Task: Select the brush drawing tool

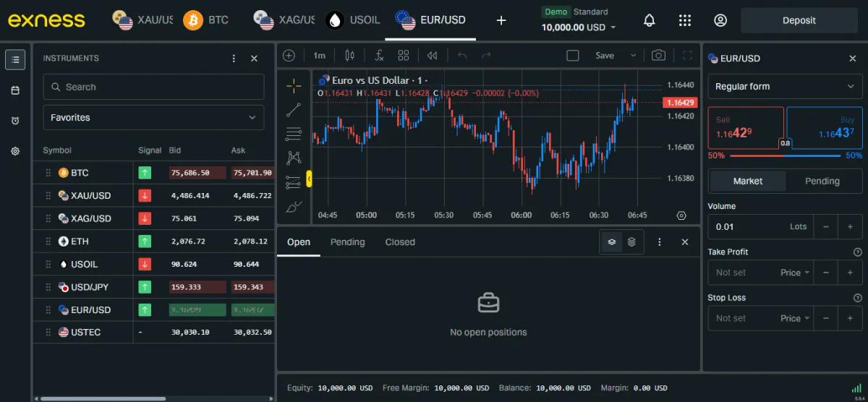Action: click(294, 207)
